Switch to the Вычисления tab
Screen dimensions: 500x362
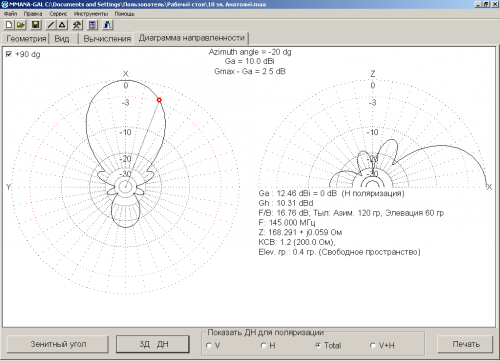click(x=107, y=39)
